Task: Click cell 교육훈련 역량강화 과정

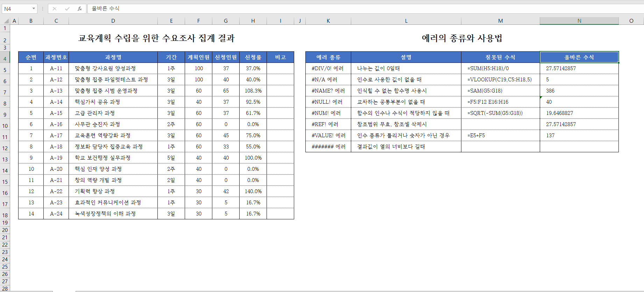Action: (x=113, y=136)
